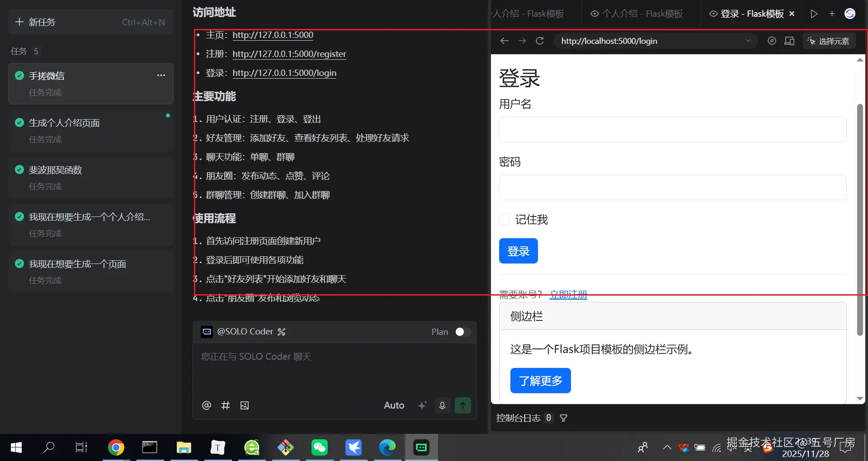Click the 新任务 button

click(x=91, y=22)
